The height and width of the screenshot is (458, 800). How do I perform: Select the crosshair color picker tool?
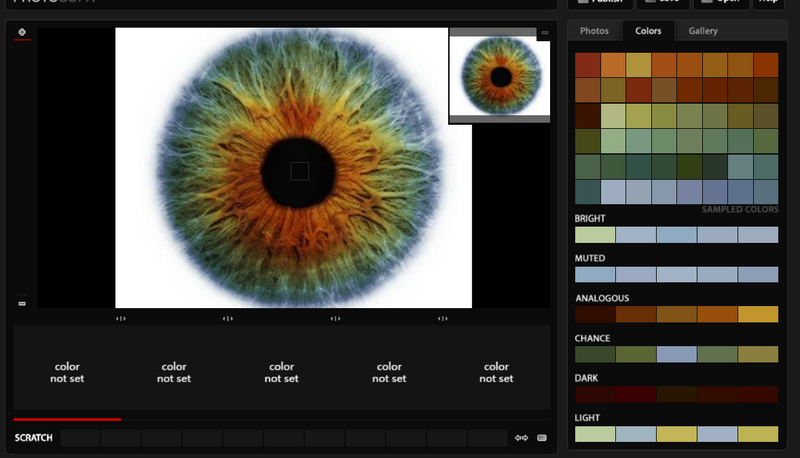tap(22, 32)
